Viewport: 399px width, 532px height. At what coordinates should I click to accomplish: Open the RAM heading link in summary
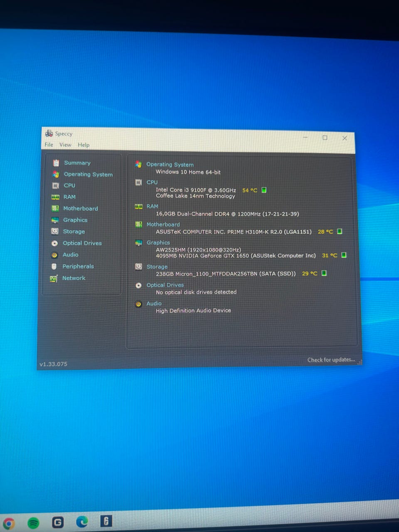153,206
